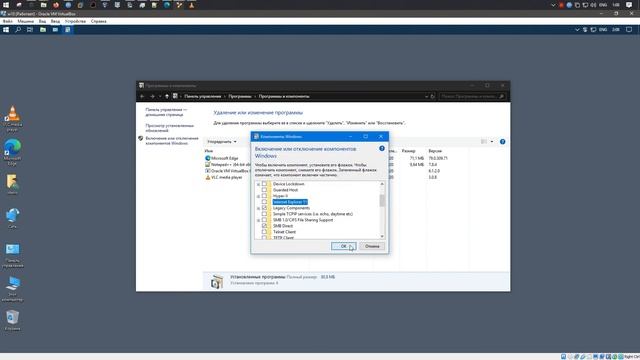The width and height of the screenshot is (640, 360).
Task: Toggle Device Lockdown checkbox
Action: [x=264, y=184]
